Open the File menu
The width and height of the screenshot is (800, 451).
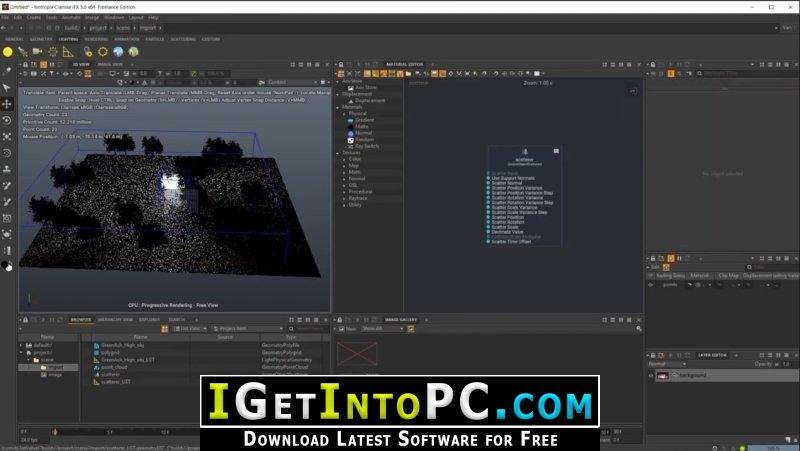point(5,17)
